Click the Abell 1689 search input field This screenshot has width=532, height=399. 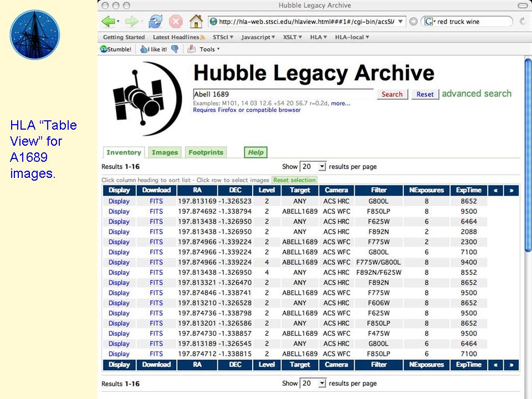[283, 94]
